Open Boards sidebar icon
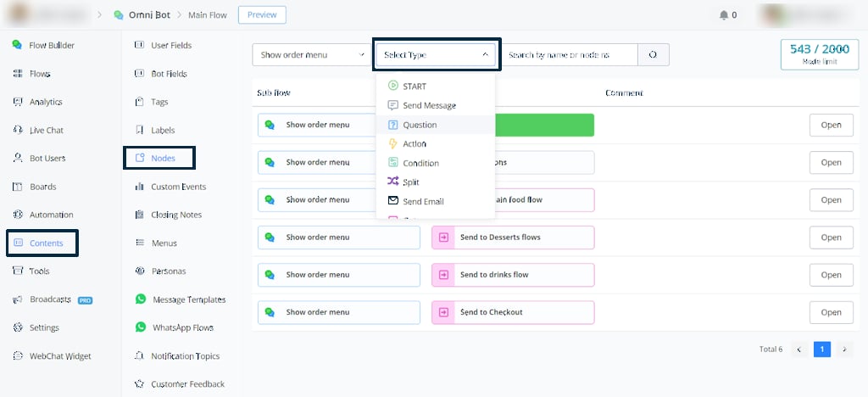The image size is (868, 397). (18, 187)
